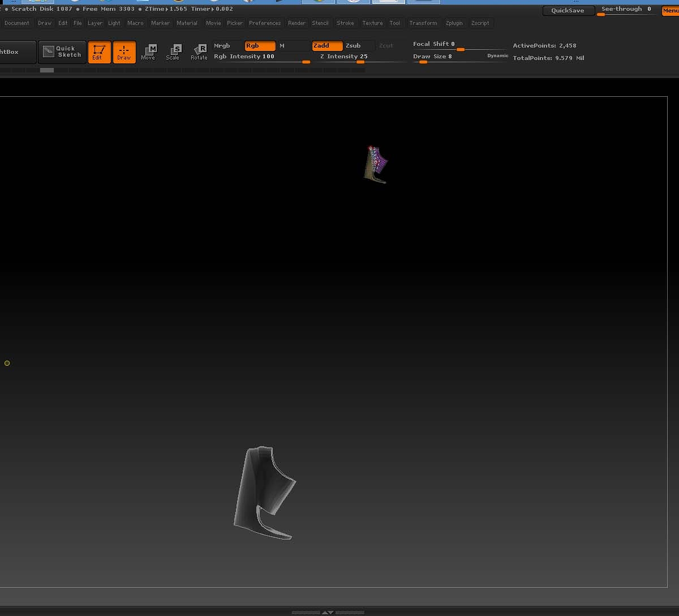Viewport: 679px width, 616px height.
Task: Open the Stroke menu
Action: (x=345, y=23)
